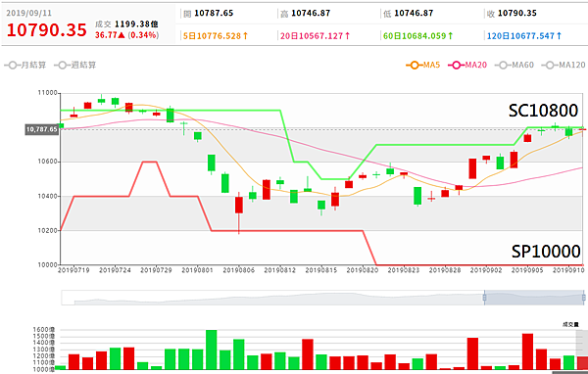Viewport: 588px width, 374px height.
Task: Click the SC10800 annotation label
Action: [x=543, y=111]
